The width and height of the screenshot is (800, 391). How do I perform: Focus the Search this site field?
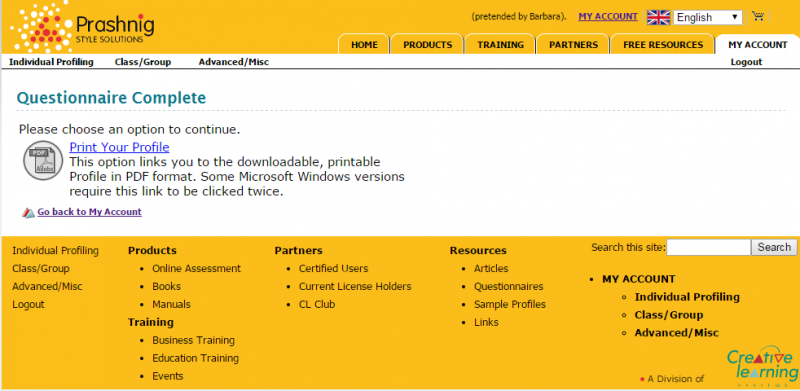click(709, 247)
